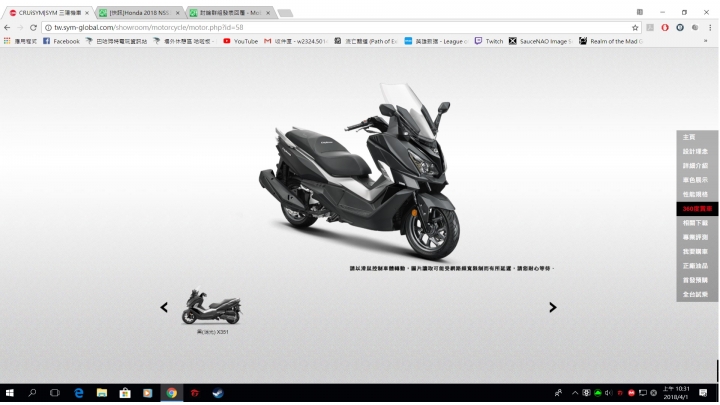
Task: Open the SauceNAO Image bookmark
Action: click(x=540, y=41)
